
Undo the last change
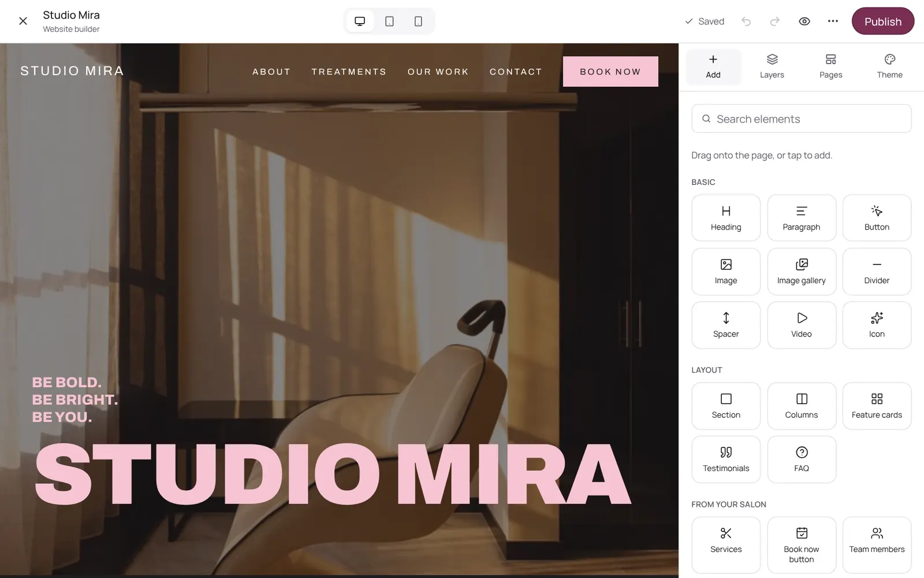coord(746,21)
